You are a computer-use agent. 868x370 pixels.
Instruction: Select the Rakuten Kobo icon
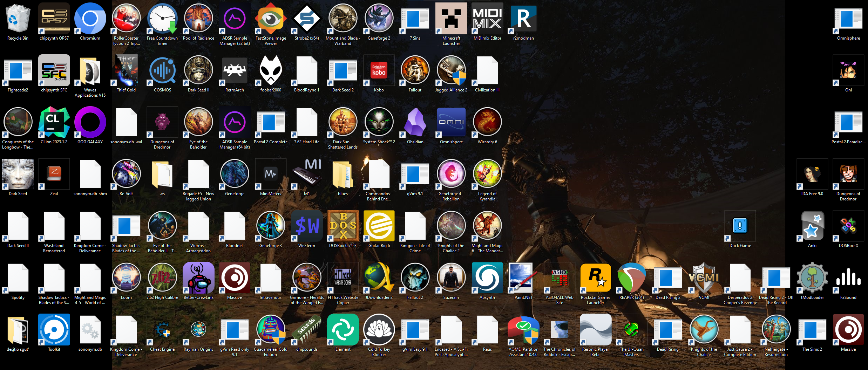(x=379, y=70)
